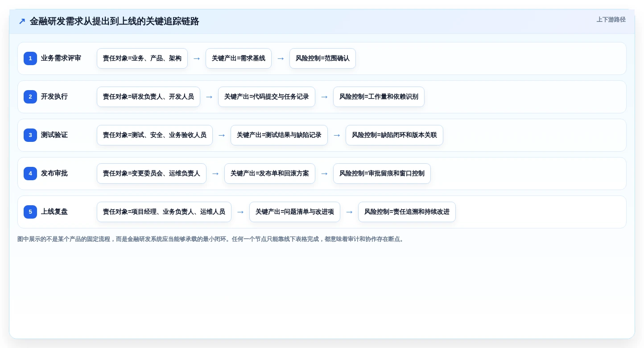The image size is (644, 348).
Task: Click the arrow after 责任对象=项目经理、业务负责人、运维人员
Action: point(240,212)
